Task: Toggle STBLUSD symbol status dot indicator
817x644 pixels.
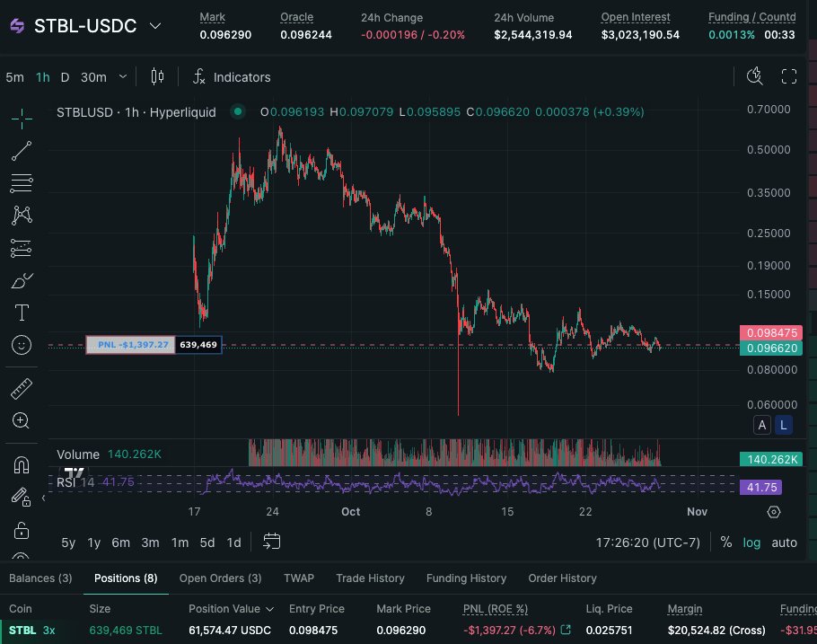Action: pyautogui.click(x=238, y=111)
